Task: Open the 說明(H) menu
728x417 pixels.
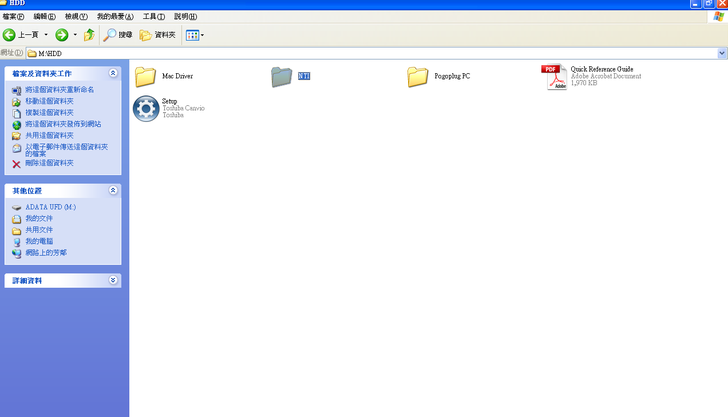Action: [185, 17]
